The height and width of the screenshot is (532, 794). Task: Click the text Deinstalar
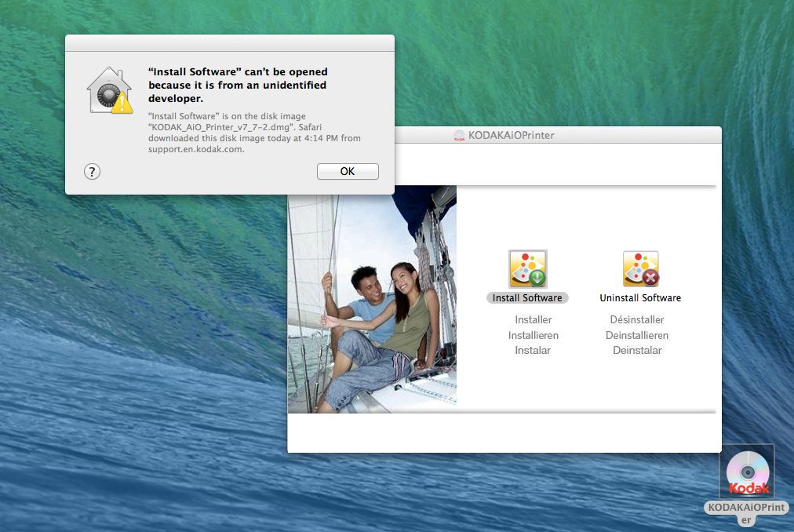(x=637, y=350)
